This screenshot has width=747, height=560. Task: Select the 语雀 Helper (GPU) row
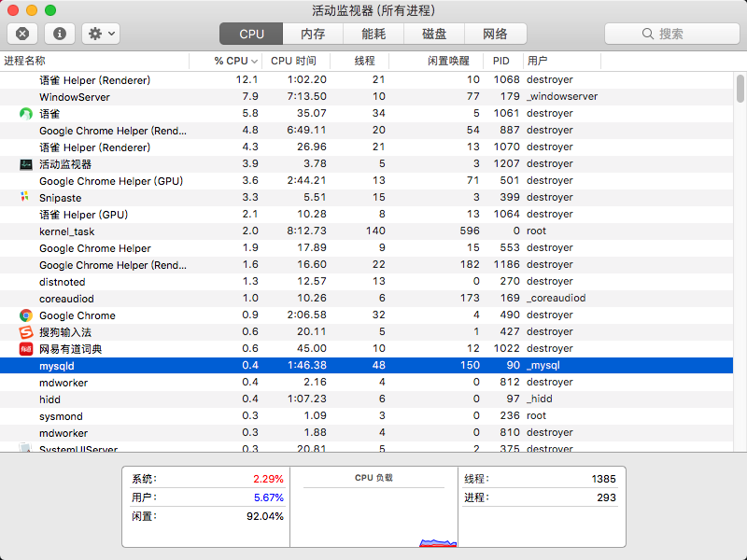pyautogui.click(x=366, y=215)
